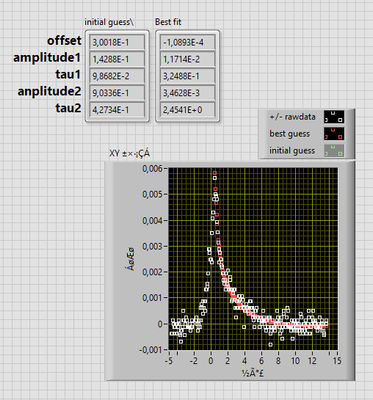
Task: Click the X-axis maximum value 15
Action: click(x=337, y=361)
